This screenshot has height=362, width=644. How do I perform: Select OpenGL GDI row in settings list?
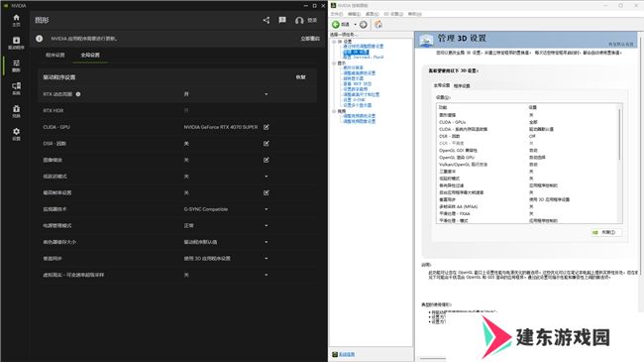pyautogui.click(x=527, y=151)
